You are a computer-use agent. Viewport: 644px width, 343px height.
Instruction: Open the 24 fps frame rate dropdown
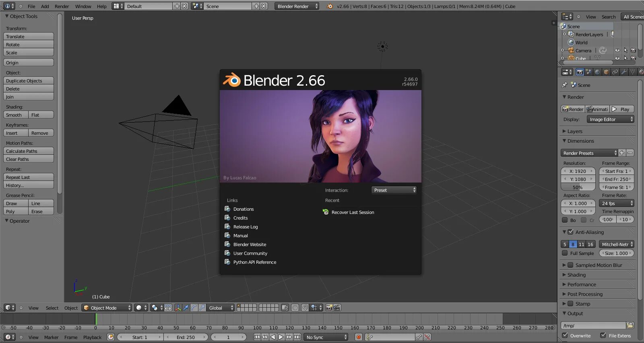616,203
